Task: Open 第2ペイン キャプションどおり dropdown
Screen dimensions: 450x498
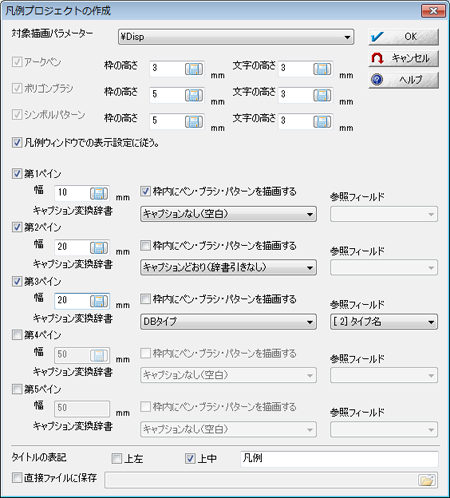Action: [x=228, y=267]
